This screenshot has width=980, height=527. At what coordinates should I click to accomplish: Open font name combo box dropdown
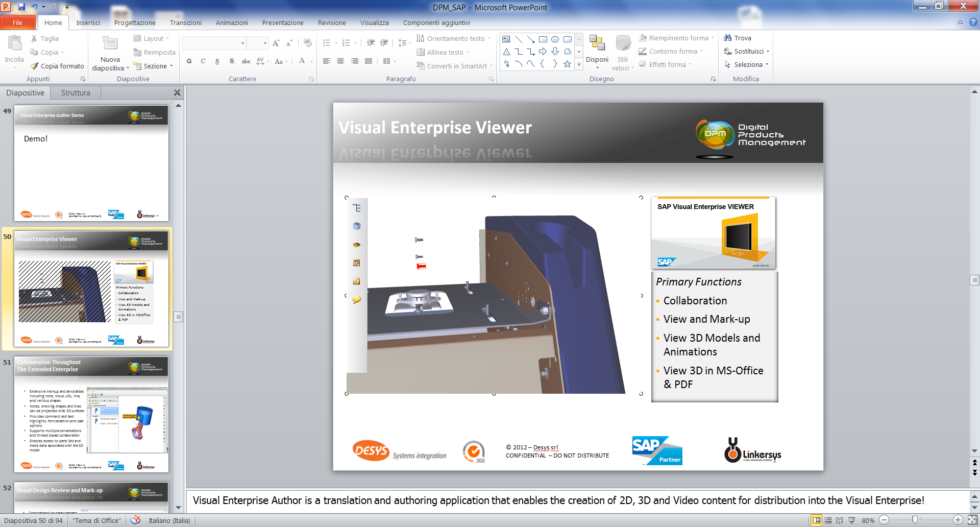[x=242, y=43]
